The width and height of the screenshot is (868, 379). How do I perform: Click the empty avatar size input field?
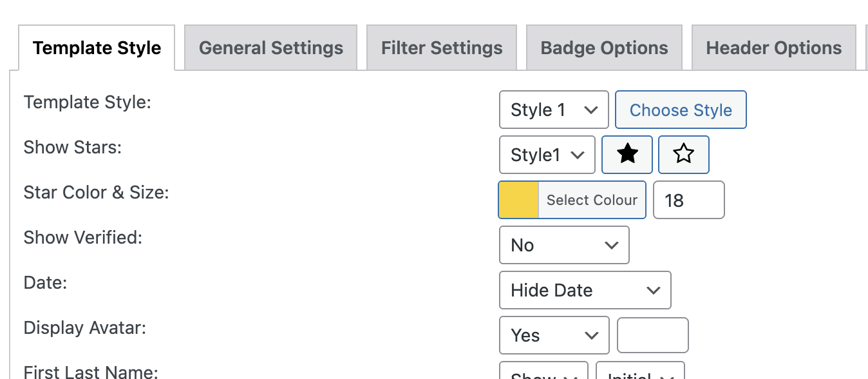click(x=653, y=335)
